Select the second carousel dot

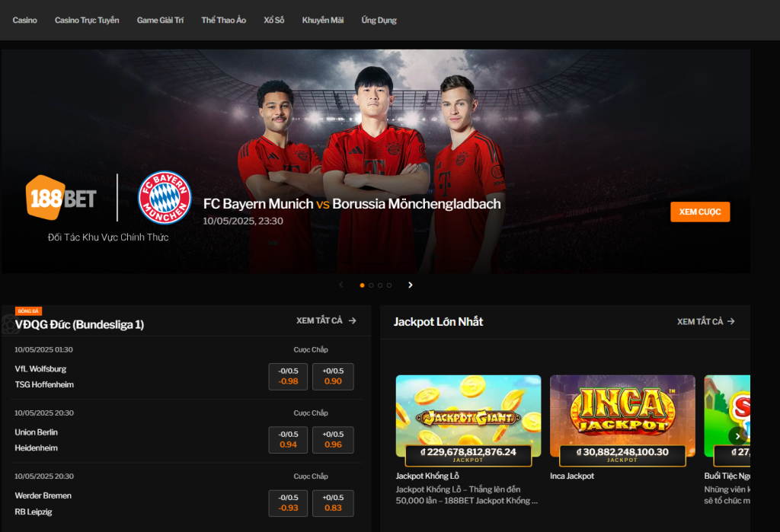[371, 285]
